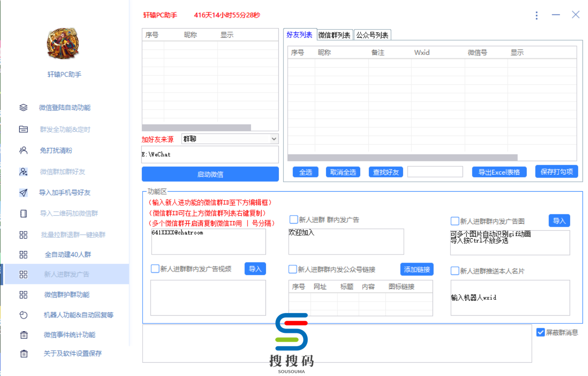Click 导入 button for 广告图
588x376 pixels.
559,221
